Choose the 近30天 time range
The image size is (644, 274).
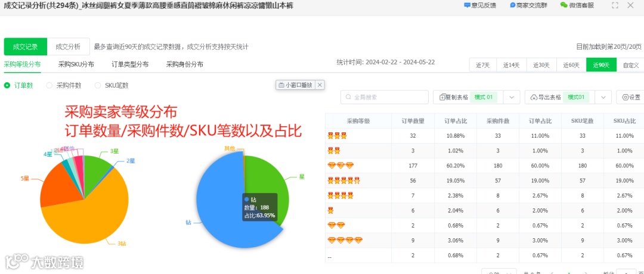(541, 65)
